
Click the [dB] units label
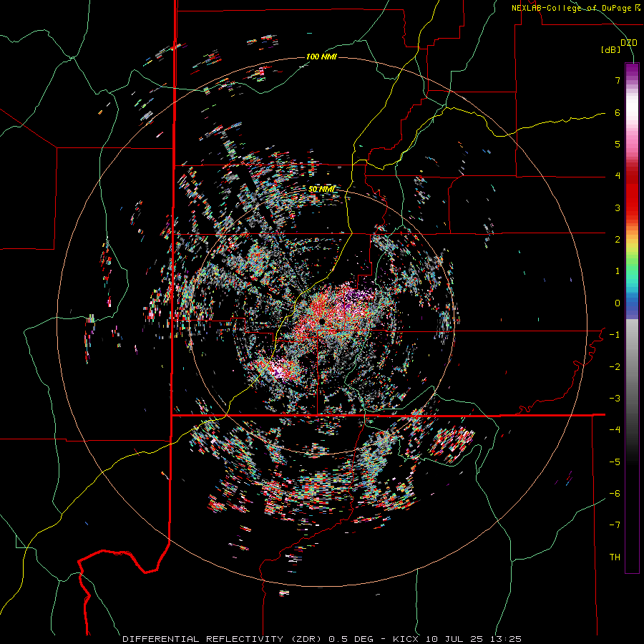click(x=610, y=50)
